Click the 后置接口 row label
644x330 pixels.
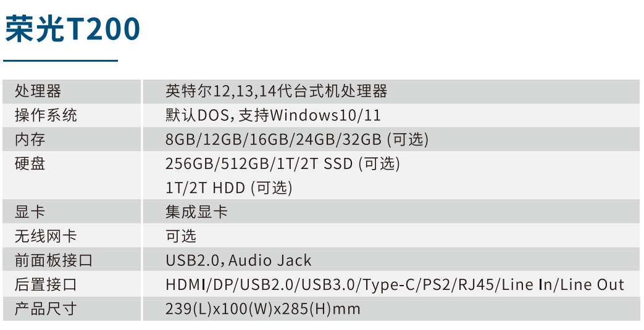coord(46,285)
